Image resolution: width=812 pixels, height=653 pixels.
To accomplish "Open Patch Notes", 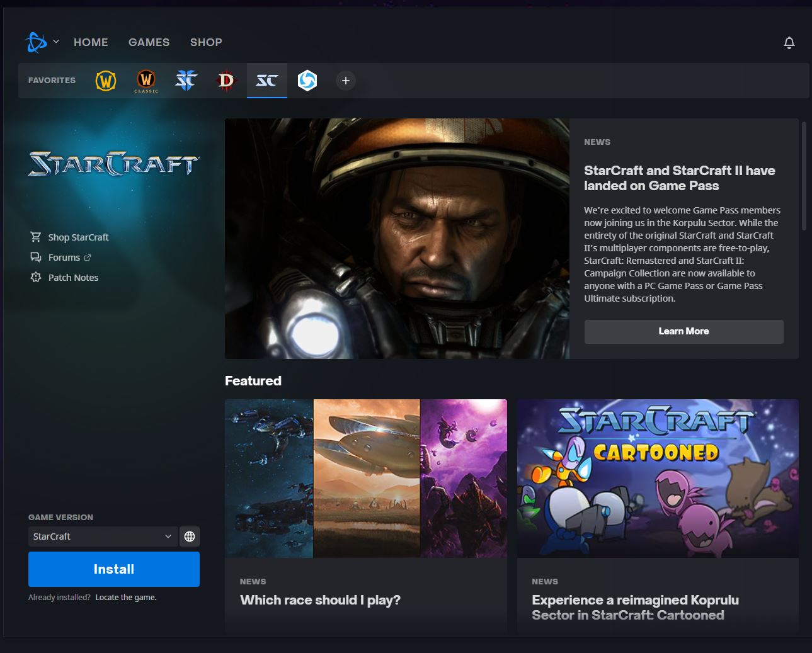I will 73,278.
